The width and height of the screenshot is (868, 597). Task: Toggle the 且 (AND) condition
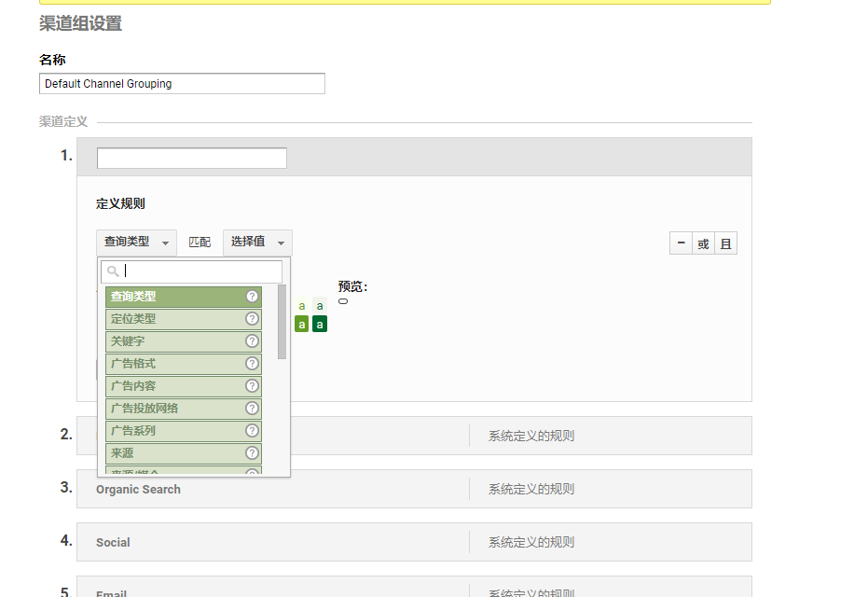click(725, 243)
